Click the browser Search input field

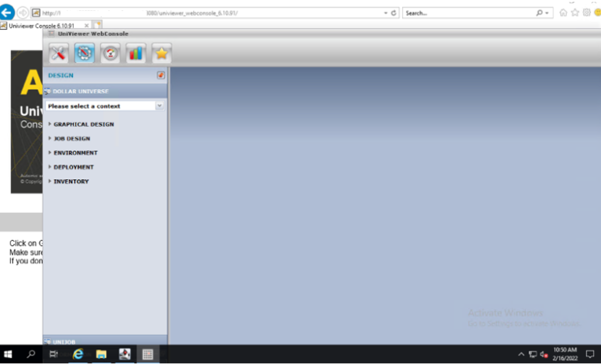[469, 13]
